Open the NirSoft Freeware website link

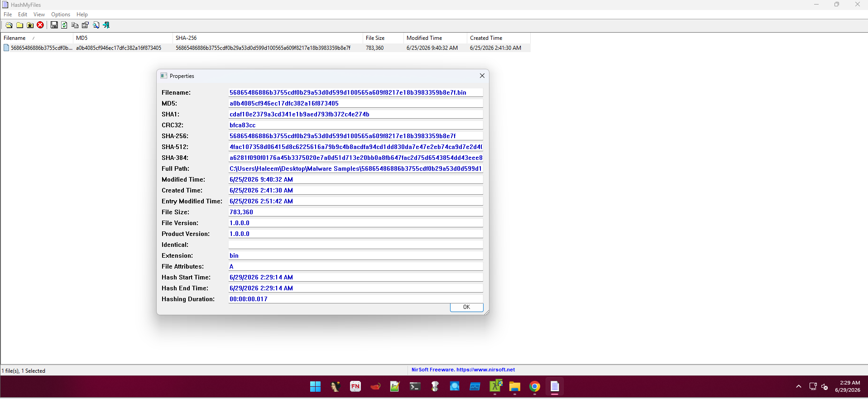click(x=463, y=370)
